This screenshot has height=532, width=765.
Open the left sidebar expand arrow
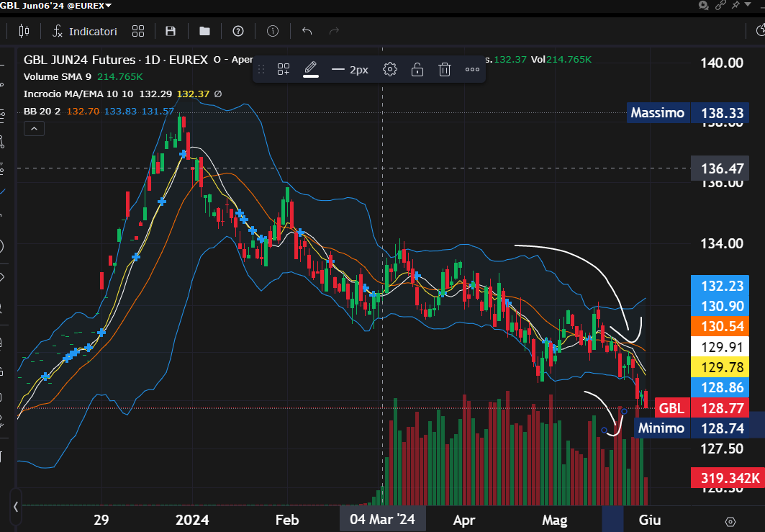[16, 506]
